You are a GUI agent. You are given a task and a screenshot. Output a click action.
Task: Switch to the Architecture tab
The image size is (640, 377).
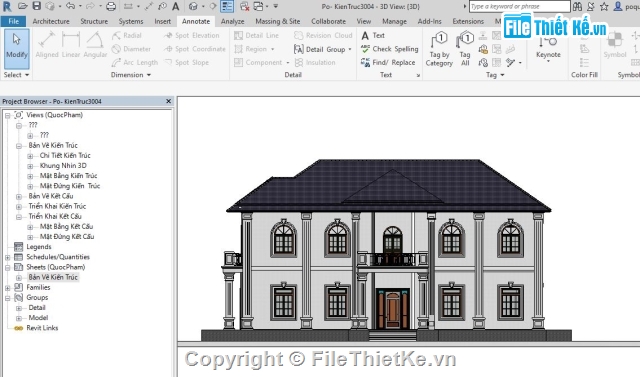pos(51,21)
